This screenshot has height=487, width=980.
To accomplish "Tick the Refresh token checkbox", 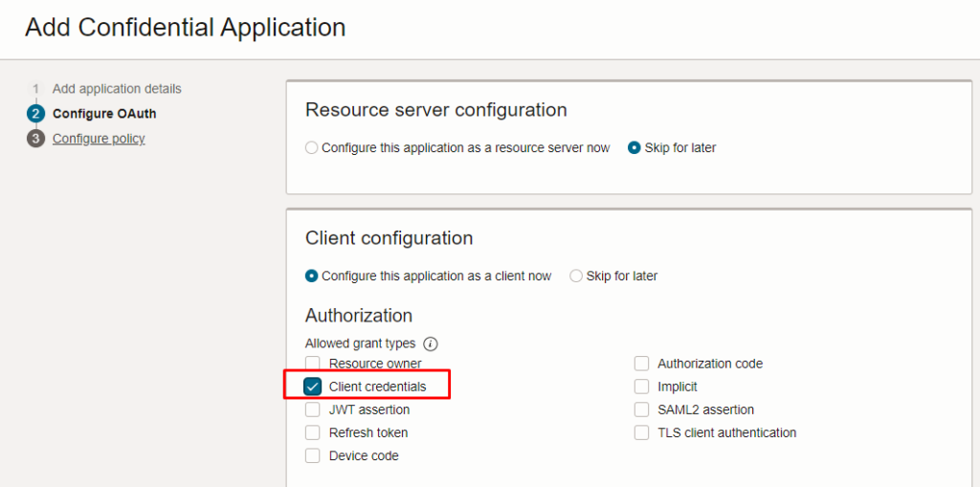I will 313,432.
